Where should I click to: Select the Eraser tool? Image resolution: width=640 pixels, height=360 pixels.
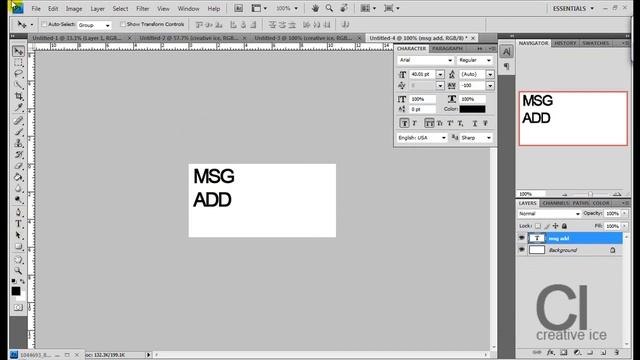point(18,166)
